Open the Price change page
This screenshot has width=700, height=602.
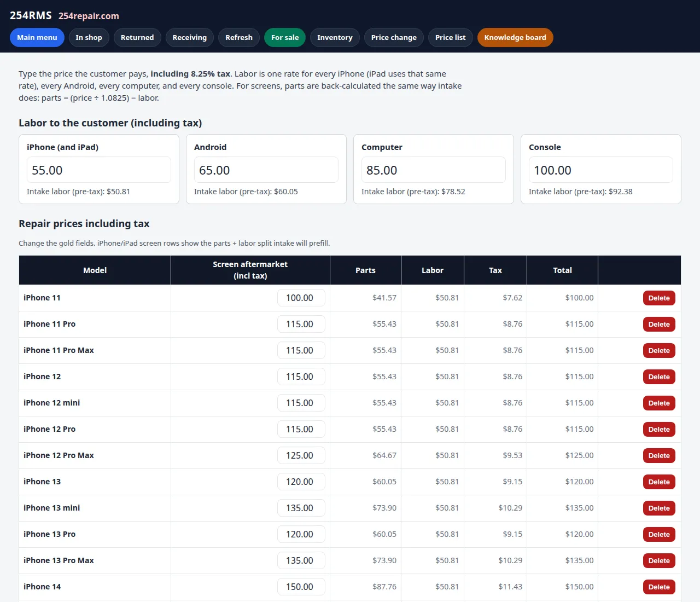(394, 37)
